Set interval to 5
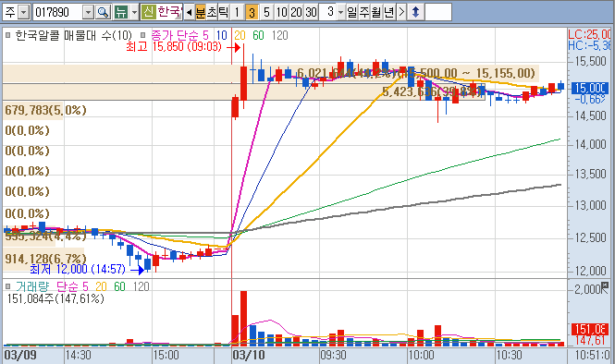The width and height of the screenshot is (615, 364). [266, 12]
